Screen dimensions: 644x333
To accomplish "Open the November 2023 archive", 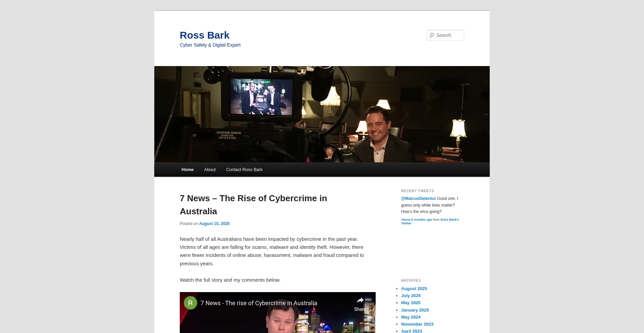I will pos(417,324).
